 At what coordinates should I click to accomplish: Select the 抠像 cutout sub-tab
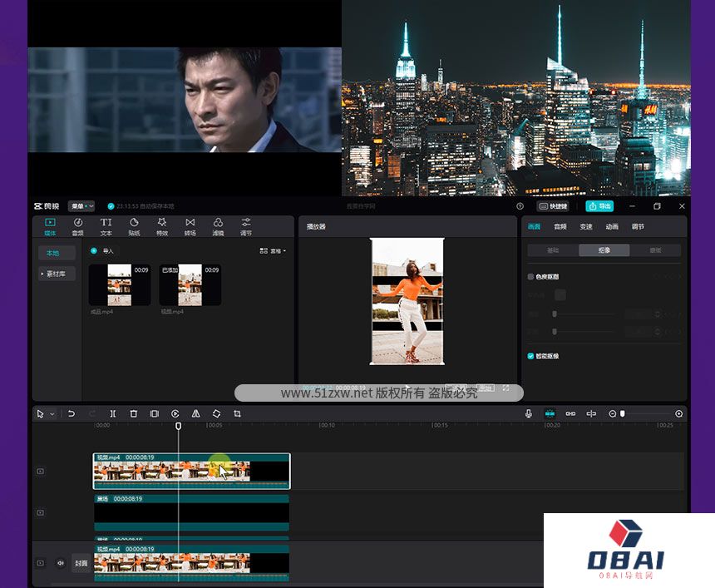(604, 250)
